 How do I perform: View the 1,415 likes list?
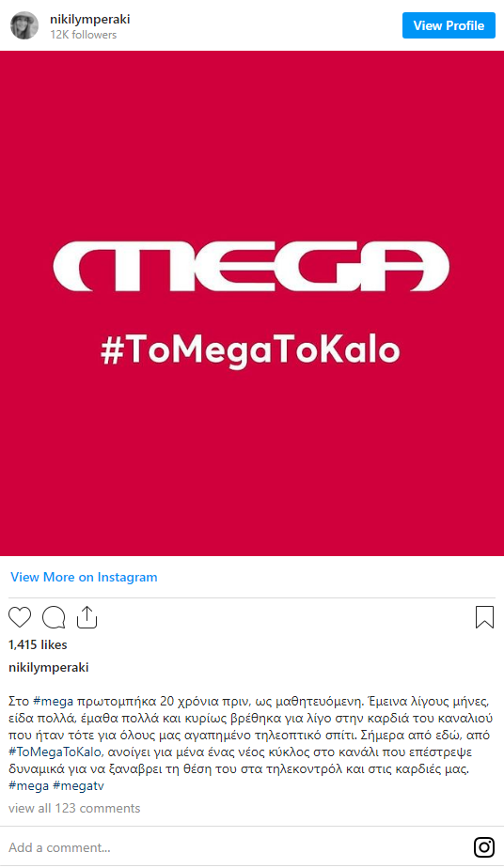38,644
